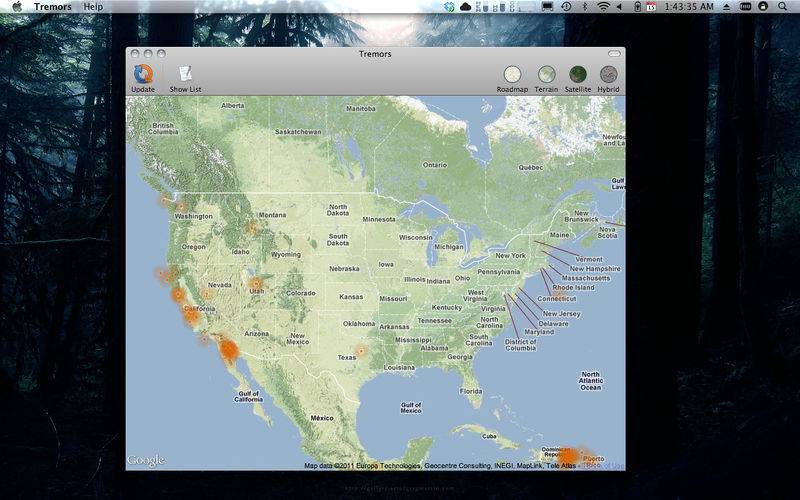Open the battery status menu bar icon
This screenshot has width=800, height=500.
pos(637,7)
